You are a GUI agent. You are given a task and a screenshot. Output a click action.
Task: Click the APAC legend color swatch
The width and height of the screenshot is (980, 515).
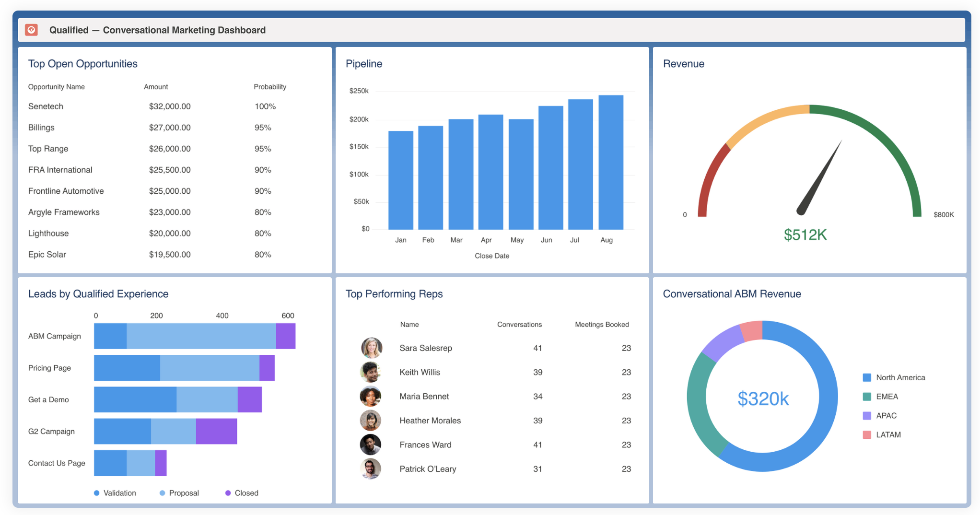[x=867, y=416]
